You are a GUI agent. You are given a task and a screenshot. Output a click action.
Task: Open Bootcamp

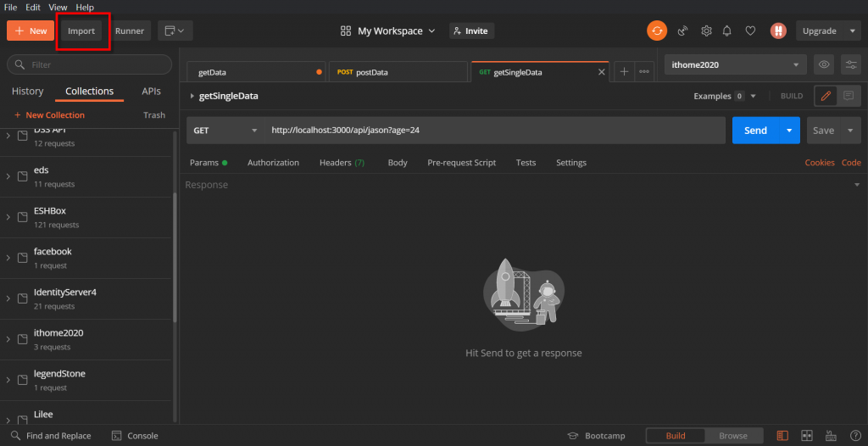coord(597,436)
